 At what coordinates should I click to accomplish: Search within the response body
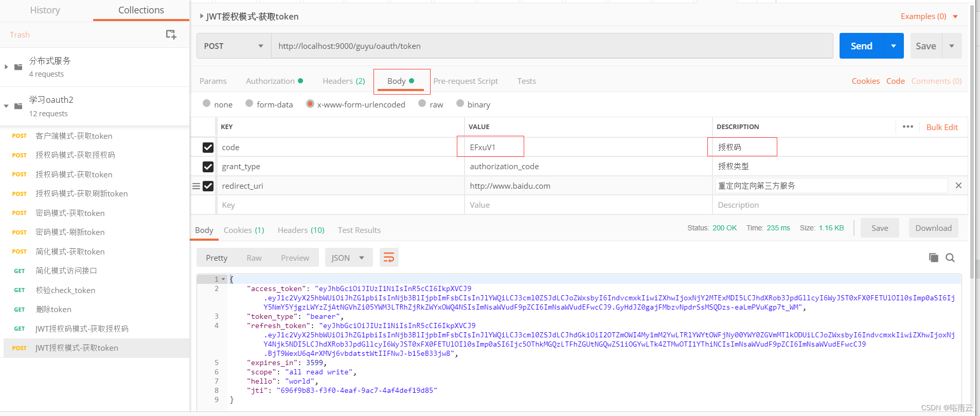(950, 258)
